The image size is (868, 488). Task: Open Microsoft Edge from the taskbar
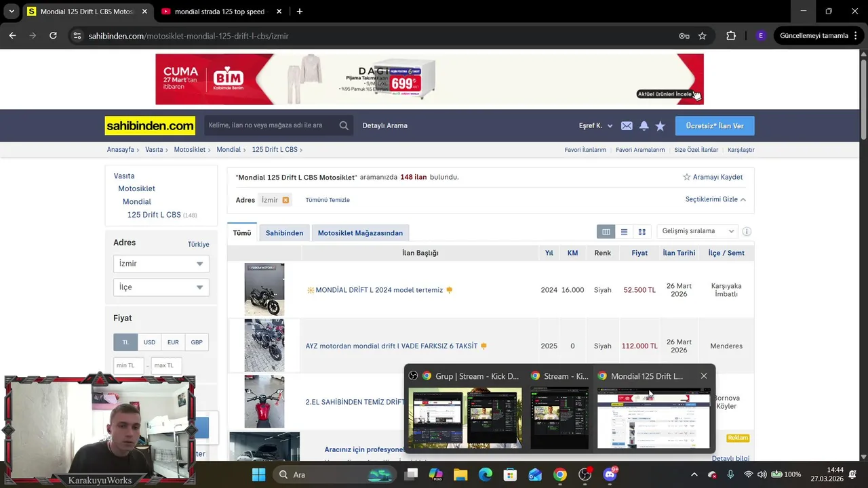[486, 474]
